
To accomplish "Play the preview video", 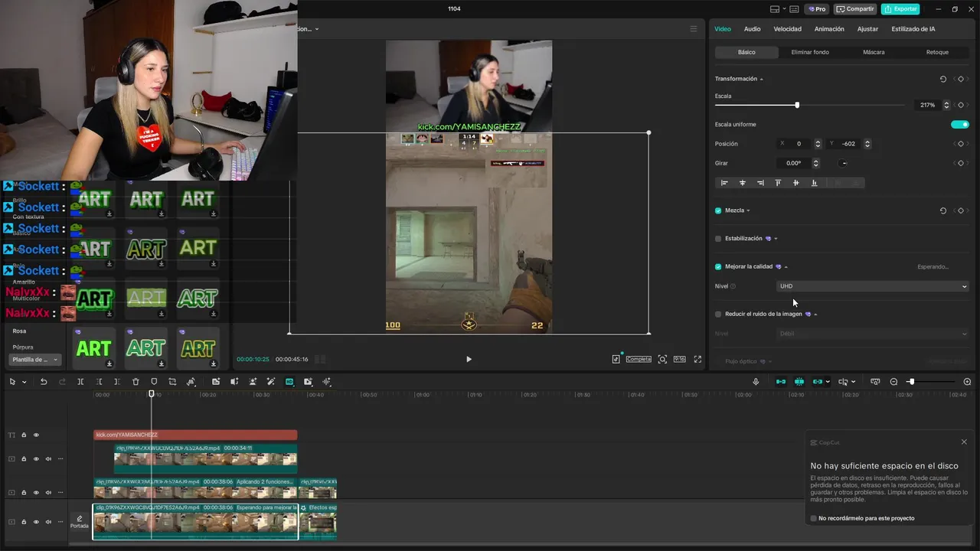I will 469,359.
